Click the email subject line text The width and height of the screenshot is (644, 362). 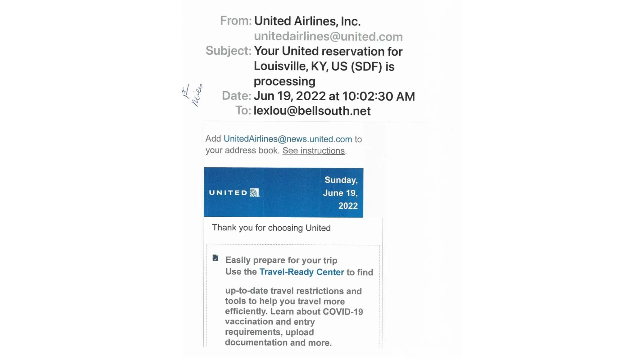(x=328, y=66)
